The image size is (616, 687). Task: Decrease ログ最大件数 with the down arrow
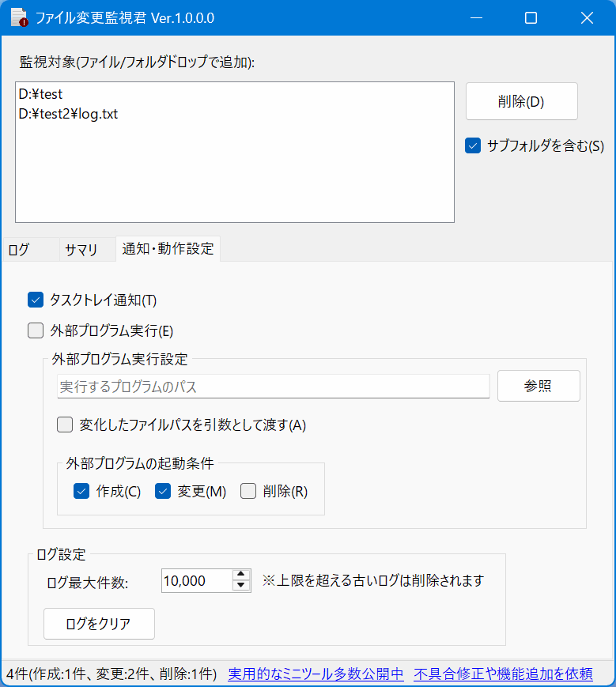[x=239, y=586]
